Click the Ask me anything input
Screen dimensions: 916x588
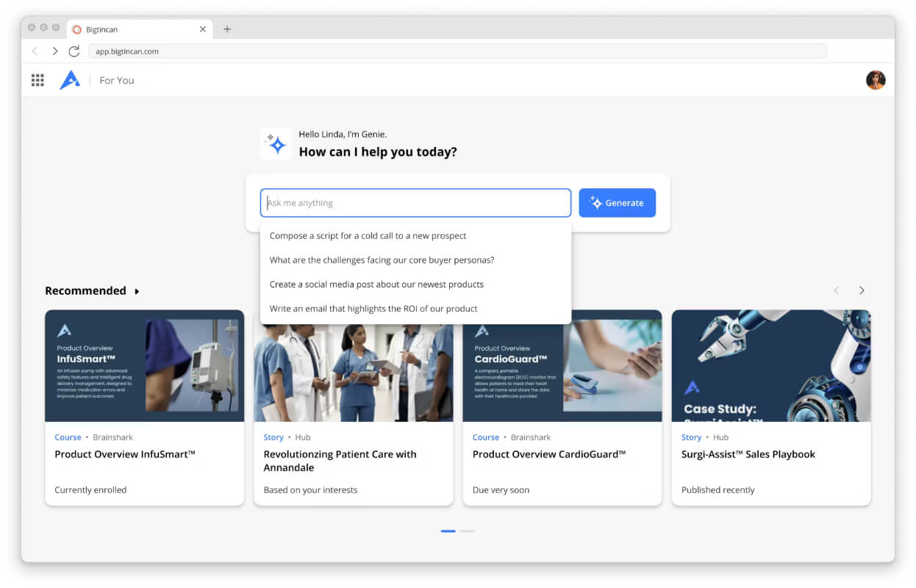click(415, 203)
